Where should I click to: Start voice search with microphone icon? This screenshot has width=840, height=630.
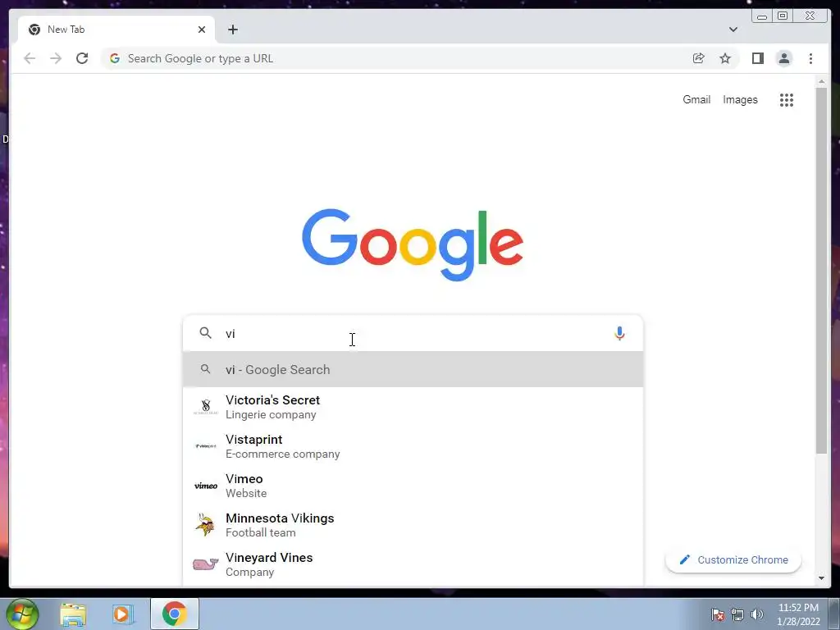point(619,333)
